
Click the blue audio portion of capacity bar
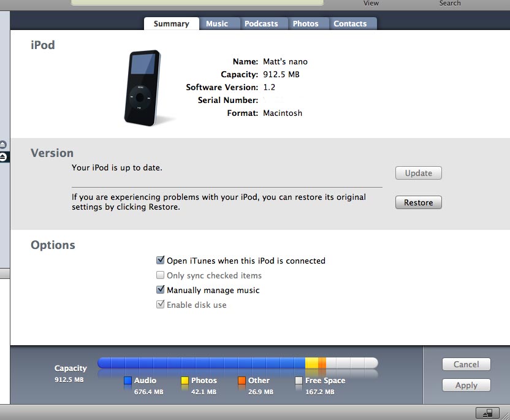tap(201, 363)
